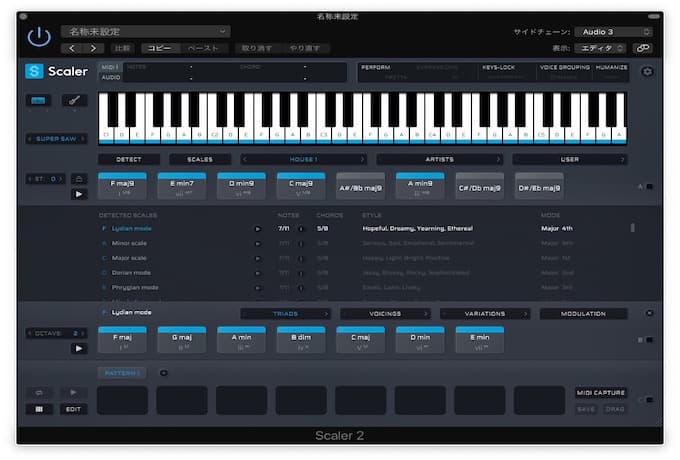The image size is (680, 460).
Task: Click the MIDI CAPTURE button
Action: coord(601,393)
